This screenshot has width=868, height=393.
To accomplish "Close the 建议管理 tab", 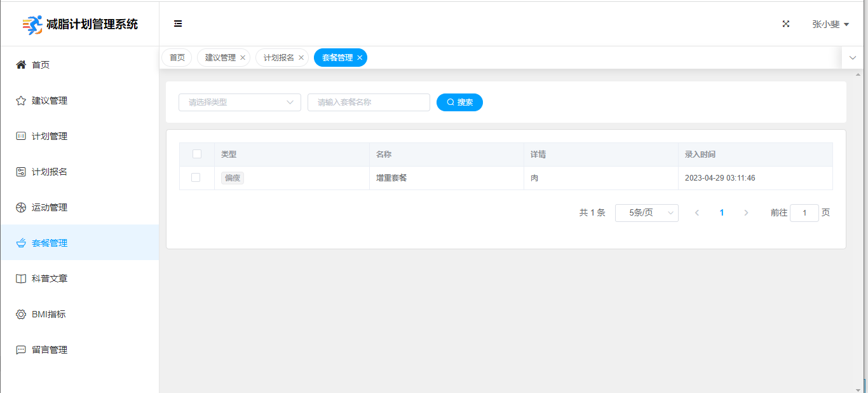I will tap(243, 58).
